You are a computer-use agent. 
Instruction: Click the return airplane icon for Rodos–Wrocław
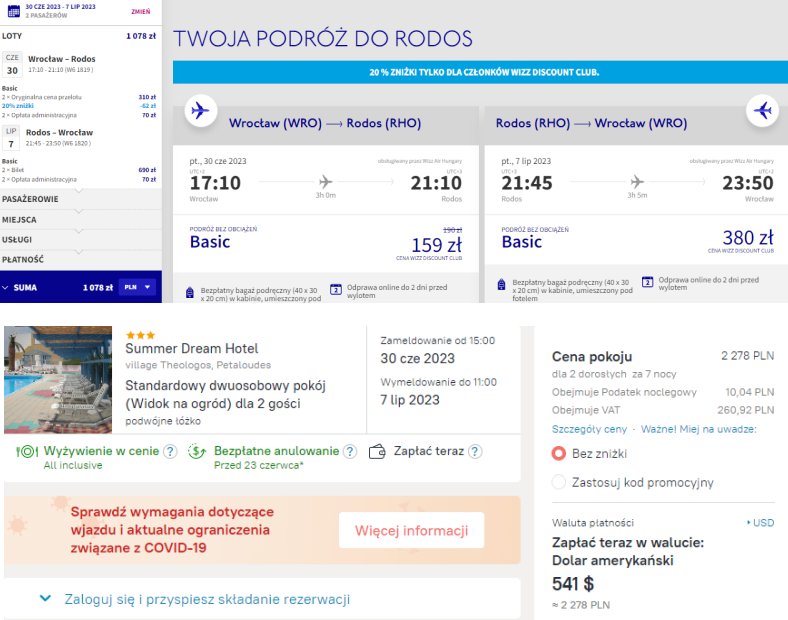pyautogui.click(x=762, y=110)
